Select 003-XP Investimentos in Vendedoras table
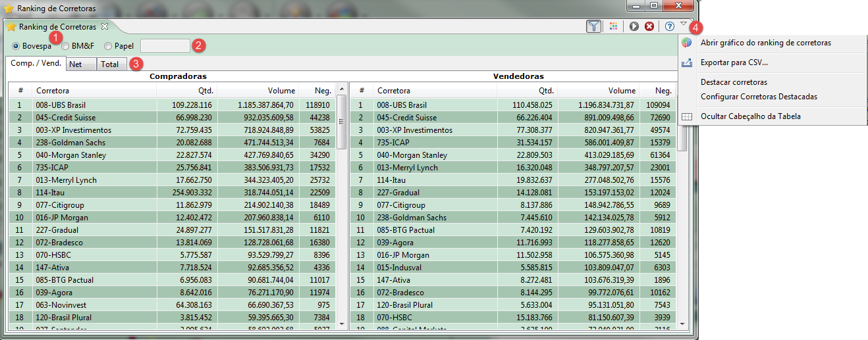Image resolution: width=868 pixels, height=340 pixels. point(513,130)
